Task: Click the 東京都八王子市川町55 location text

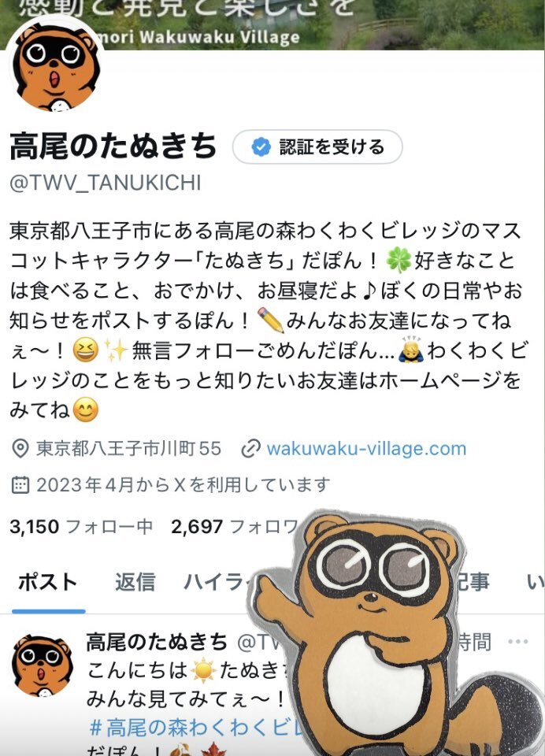Action: (x=129, y=448)
